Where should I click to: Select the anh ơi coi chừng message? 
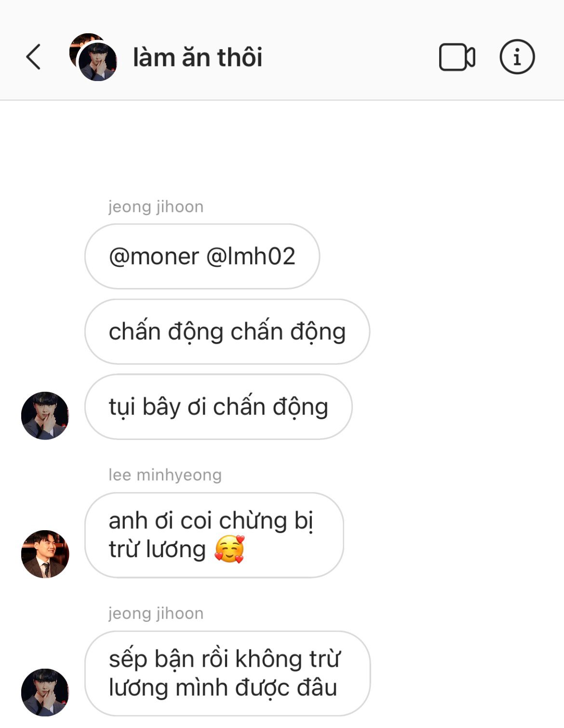click(214, 535)
